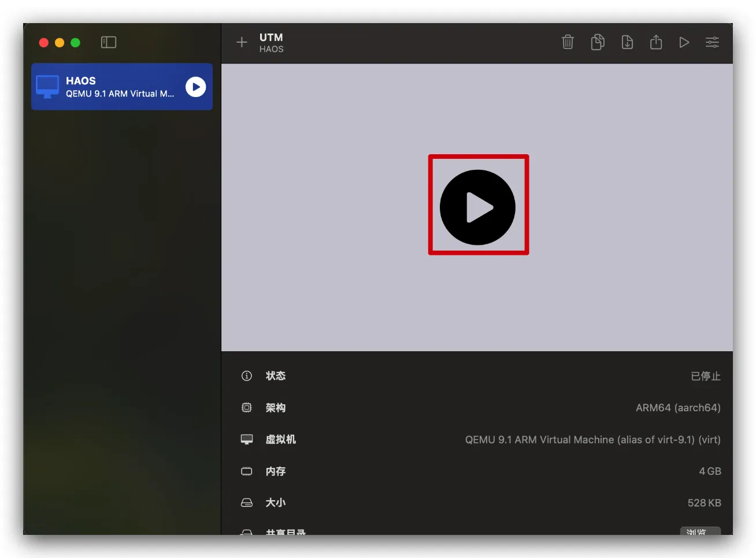756x558 pixels.
Task: Click the CPU chip icon beside 架构
Action: [247, 408]
